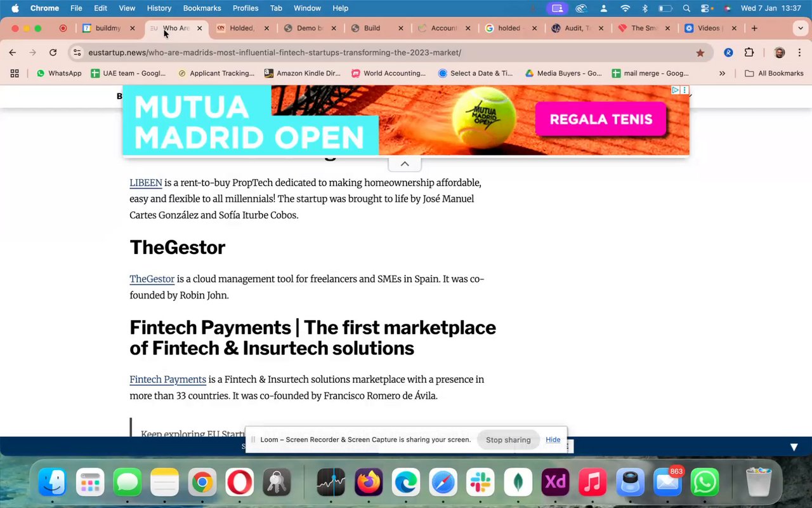
Task: Open the mail merge Google sheet bookmark
Action: point(650,73)
